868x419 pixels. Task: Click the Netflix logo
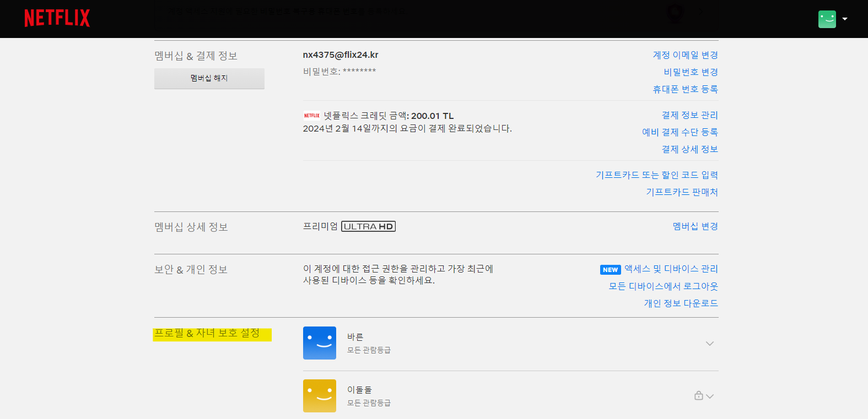[57, 18]
